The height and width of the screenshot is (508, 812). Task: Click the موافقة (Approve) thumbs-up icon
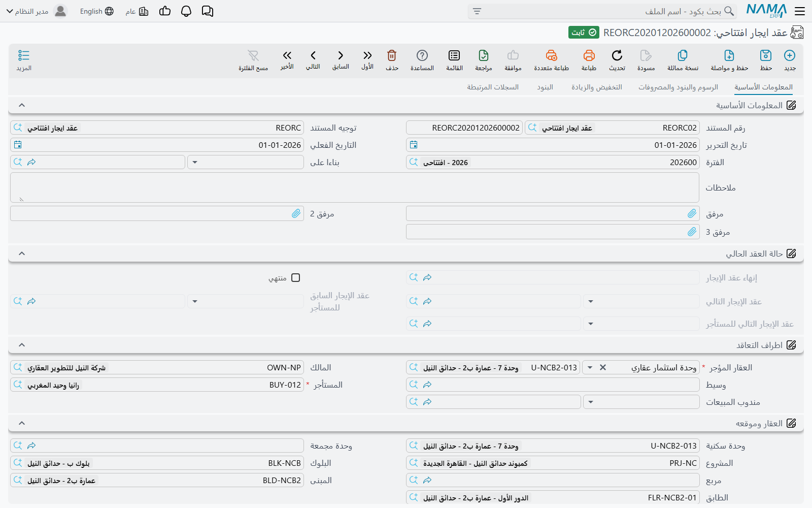513,55
